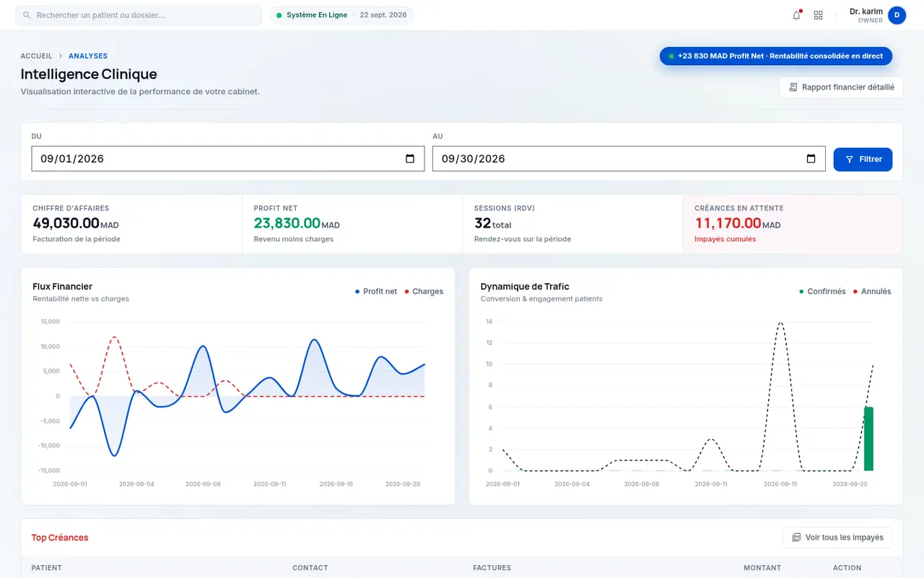Click the CONTACT column header
924x578 pixels.
click(x=310, y=568)
